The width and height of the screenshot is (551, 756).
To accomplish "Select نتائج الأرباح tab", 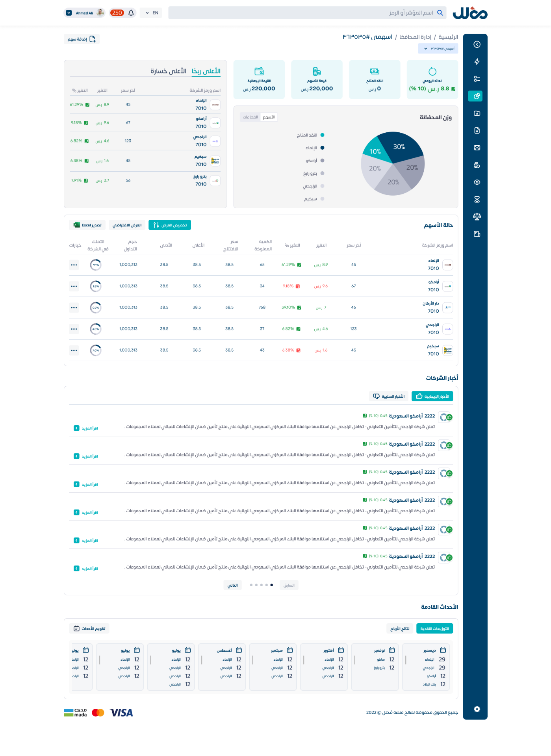I will point(400,629).
